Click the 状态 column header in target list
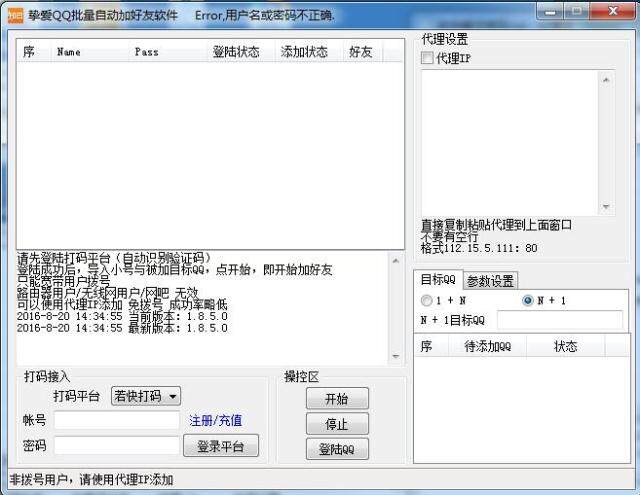Image resolution: width=640 pixels, height=495 pixels. pyautogui.click(x=565, y=346)
